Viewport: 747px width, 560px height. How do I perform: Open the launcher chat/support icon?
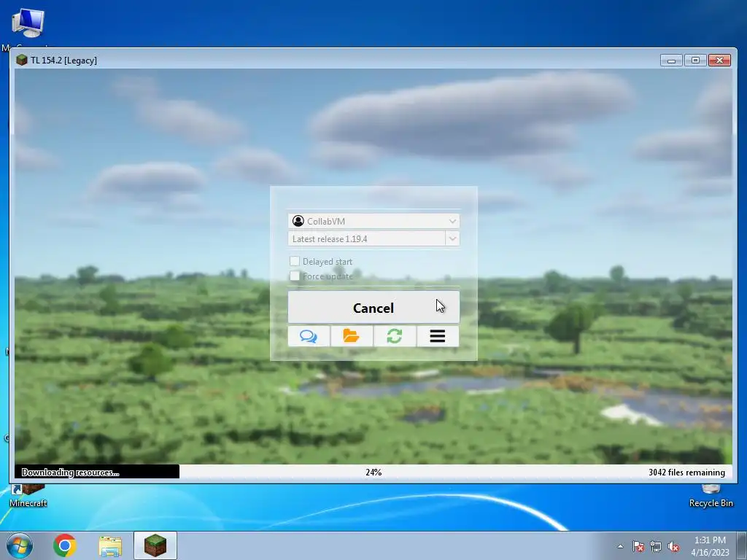[309, 336]
